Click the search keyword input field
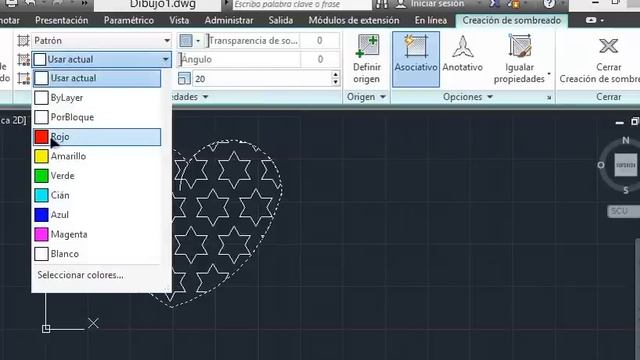The width and height of the screenshot is (640, 360). 302,4
